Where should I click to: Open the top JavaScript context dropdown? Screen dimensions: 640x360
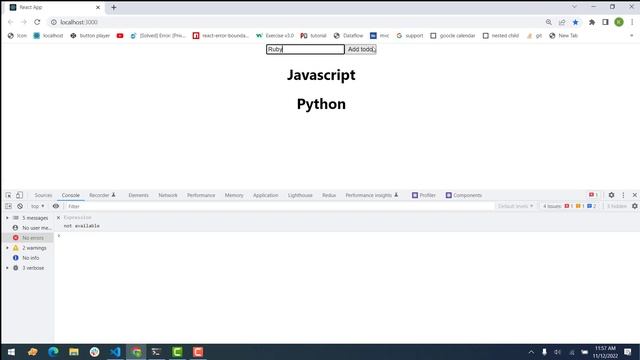coord(38,207)
